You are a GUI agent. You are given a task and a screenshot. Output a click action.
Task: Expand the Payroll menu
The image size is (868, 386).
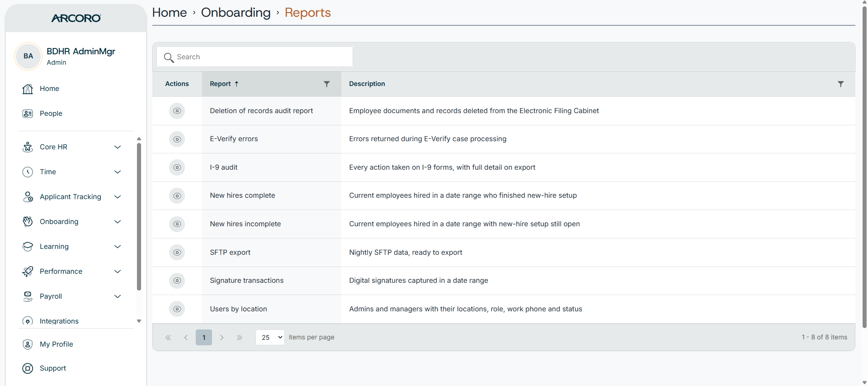118,296
